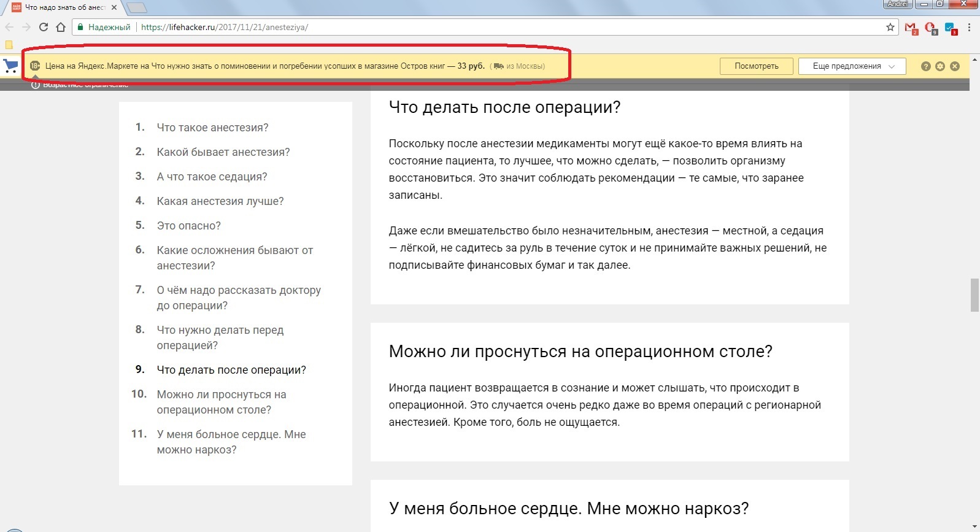Click the 'Посмотреть' button
This screenshot has width=980, height=532.
[757, 66]
